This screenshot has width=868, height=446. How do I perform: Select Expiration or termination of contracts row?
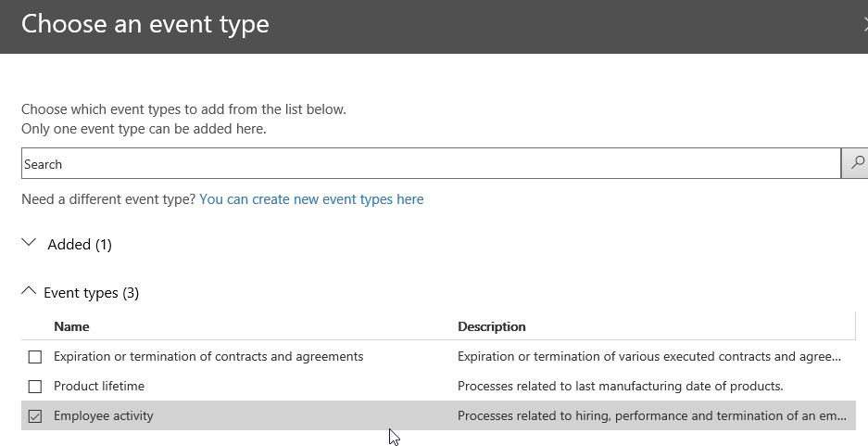208,357
